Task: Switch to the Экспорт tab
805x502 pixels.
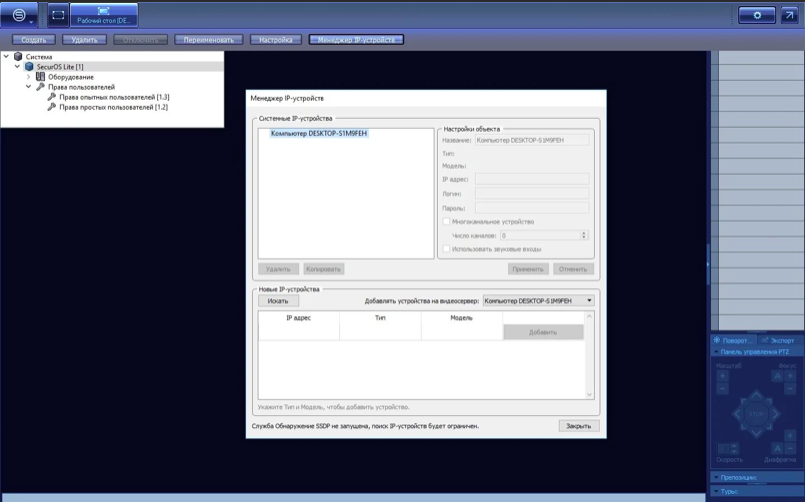Action: (x=777, y=340)
